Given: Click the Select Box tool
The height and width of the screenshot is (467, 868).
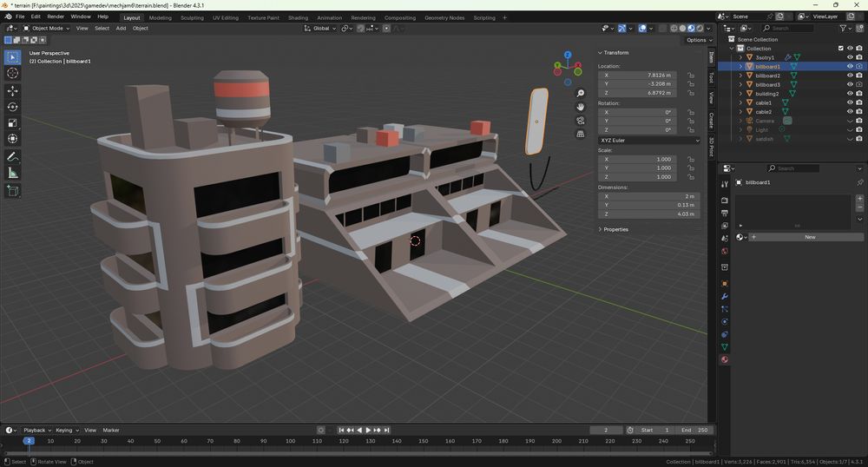Looking at the screenshot, I should point(13,57).
